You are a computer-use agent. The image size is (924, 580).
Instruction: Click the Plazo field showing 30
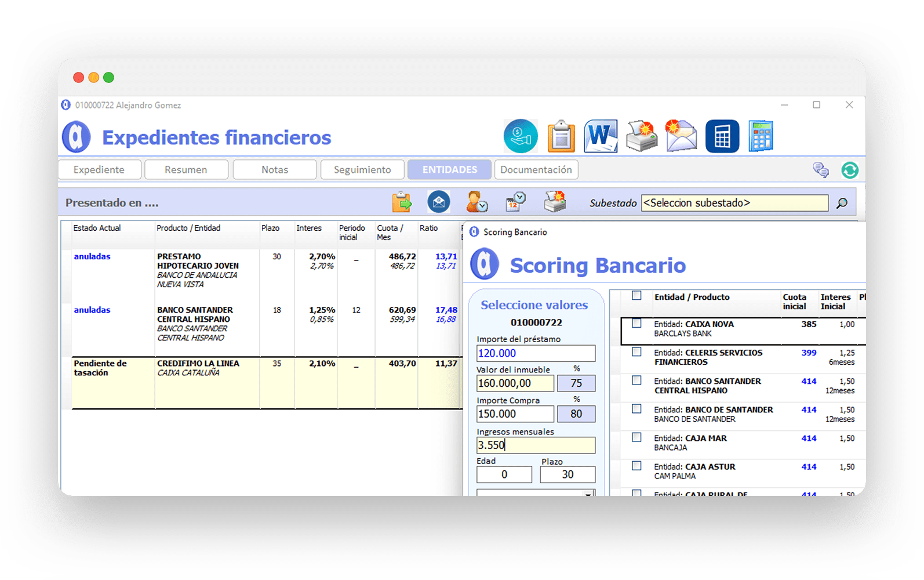[x=568, y=474]
